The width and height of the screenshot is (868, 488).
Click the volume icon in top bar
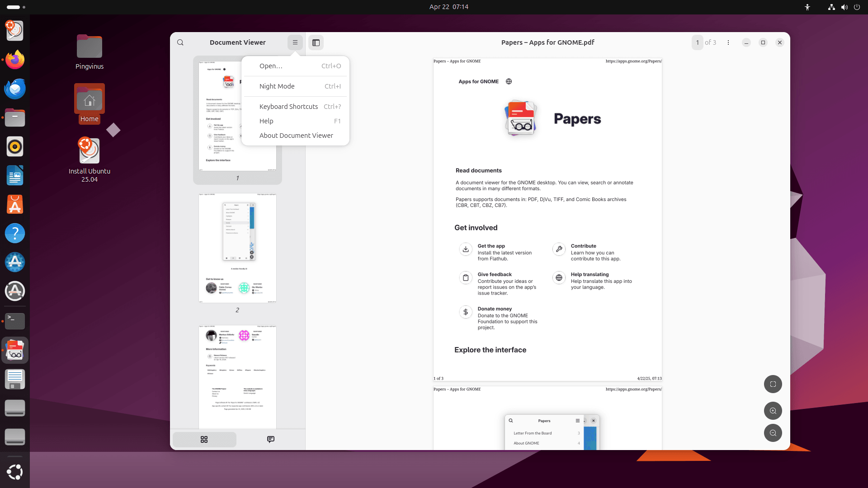844,7
